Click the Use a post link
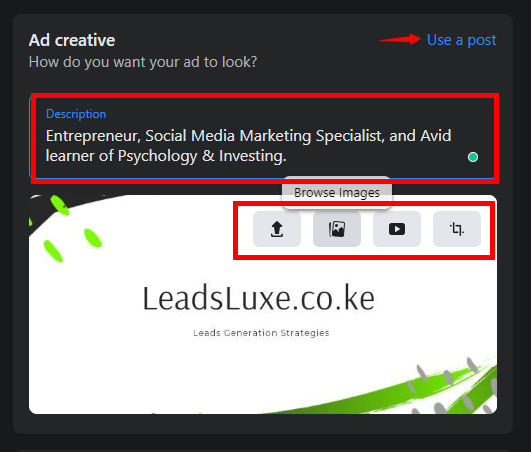Image resolution: width=531 pixels, height=452 pixels. (461, 40)
